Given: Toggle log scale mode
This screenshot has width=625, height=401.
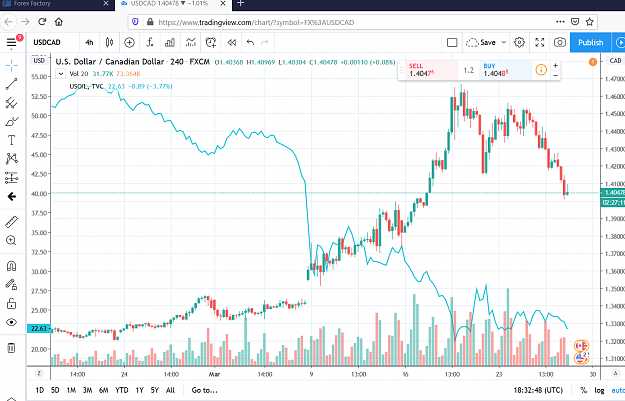Looking at the screenshot, I should tap(599, 390).
